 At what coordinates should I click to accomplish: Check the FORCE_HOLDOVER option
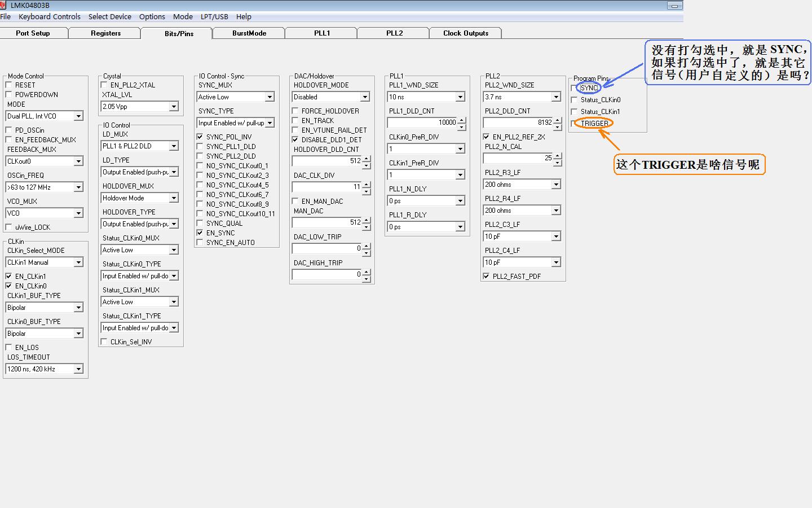click(295, 111)
